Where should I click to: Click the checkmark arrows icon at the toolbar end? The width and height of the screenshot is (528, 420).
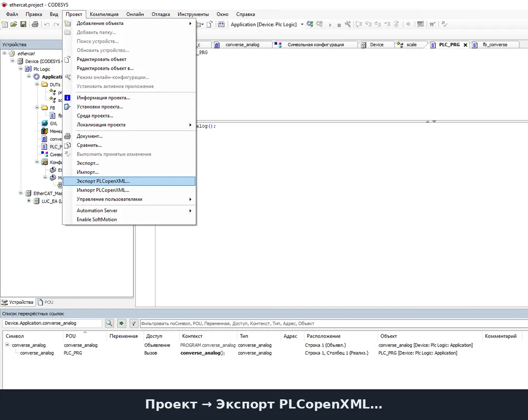pos(444,24)
